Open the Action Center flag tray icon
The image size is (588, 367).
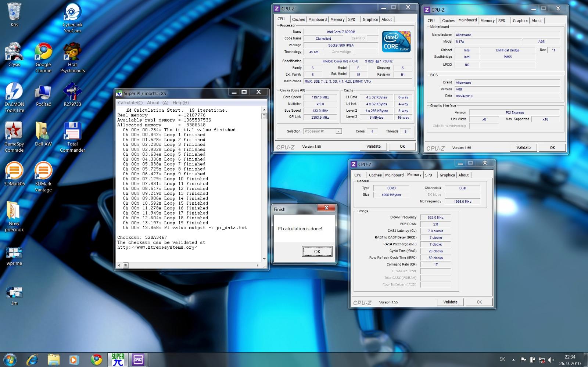(x=523, y=360)
